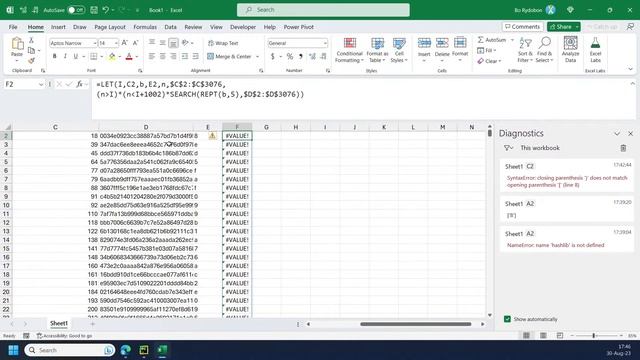Switch to the Data tab

[170, 27]
